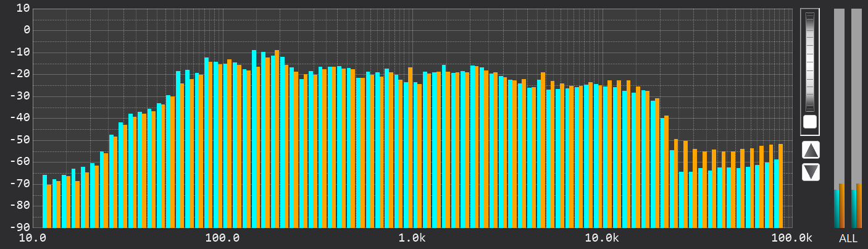The height and width of the screenshot is (249, 868).
Task: Select the ALL label under the meters
Action: point(848,238)
